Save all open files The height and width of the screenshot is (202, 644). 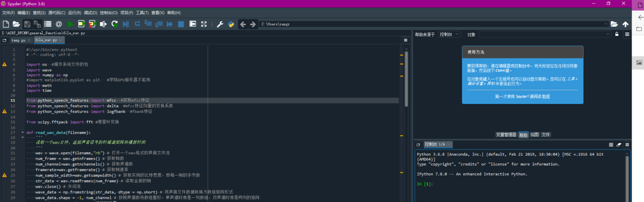37,24
